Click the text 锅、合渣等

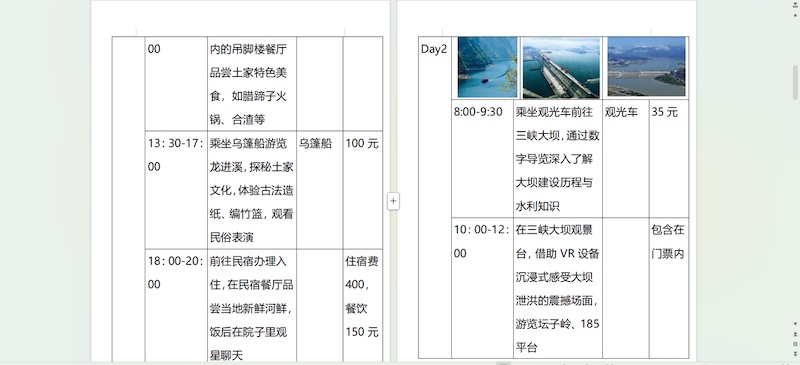coord(237,120)
